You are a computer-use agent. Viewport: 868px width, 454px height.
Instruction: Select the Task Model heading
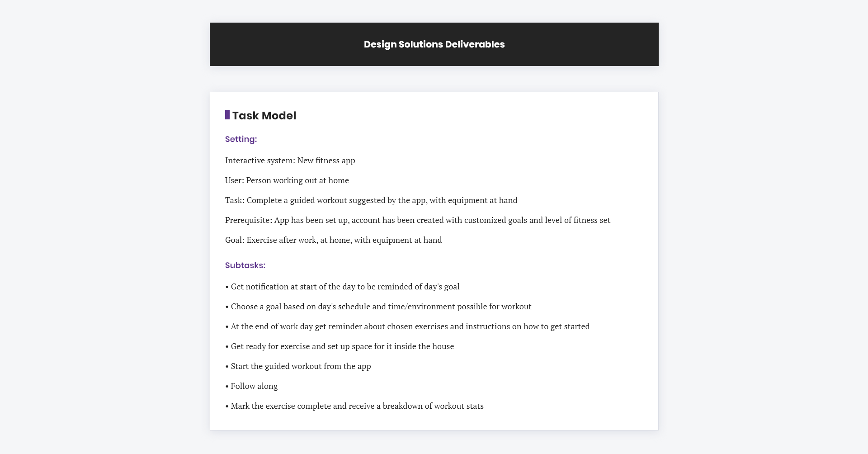(264, 116)
